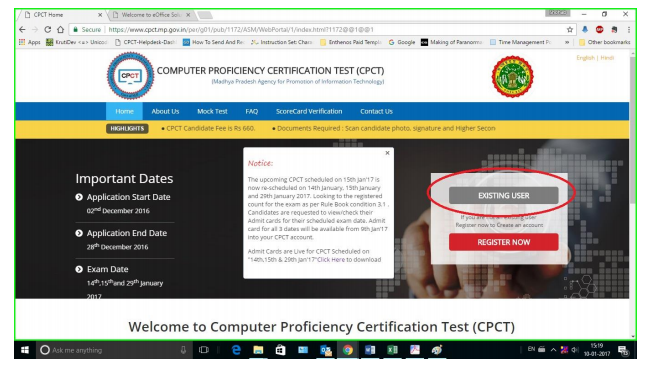Open Excel from taskbar

(x=392, y=350)
